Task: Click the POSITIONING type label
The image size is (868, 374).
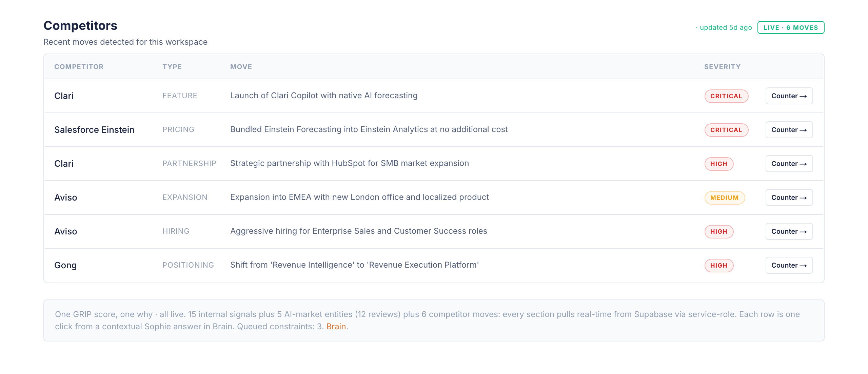Action: click(188, 265)
